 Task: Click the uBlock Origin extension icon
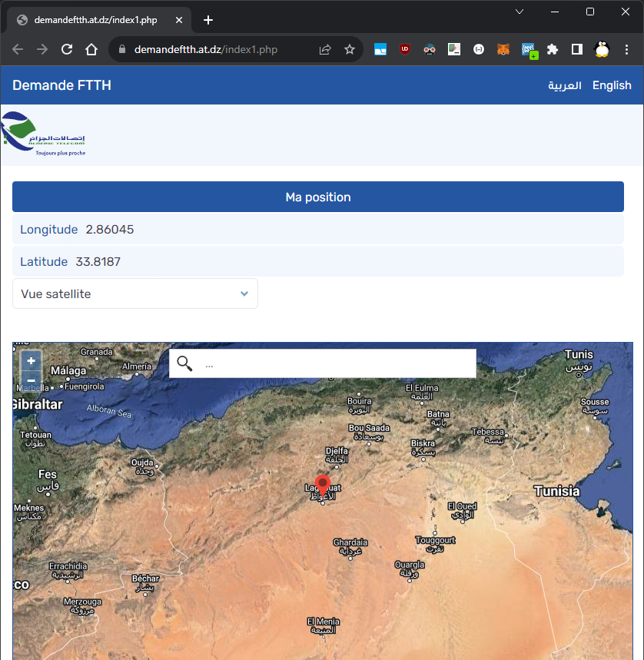coord(405,49)
